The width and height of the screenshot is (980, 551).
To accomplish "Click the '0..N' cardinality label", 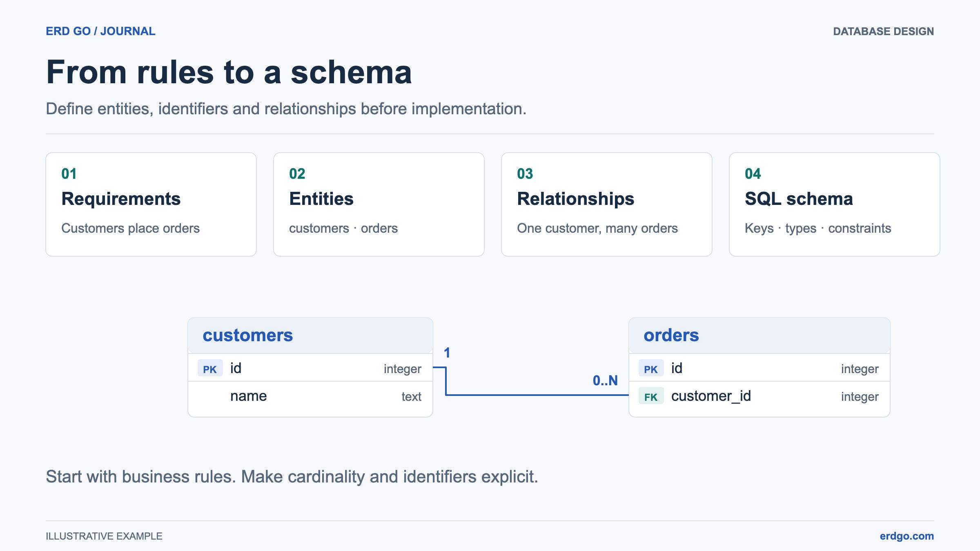I will click(x=605, y=380).
